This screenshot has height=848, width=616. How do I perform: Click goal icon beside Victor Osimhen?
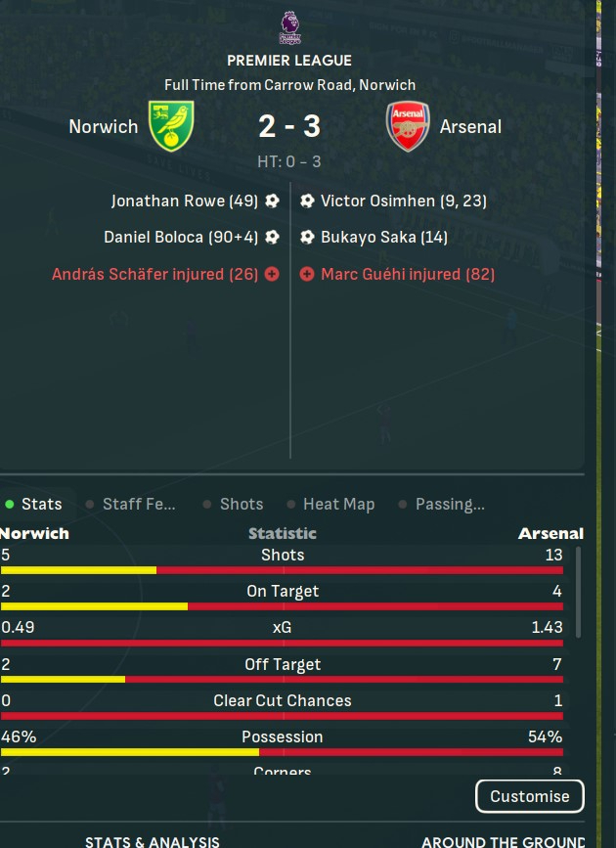307,201
